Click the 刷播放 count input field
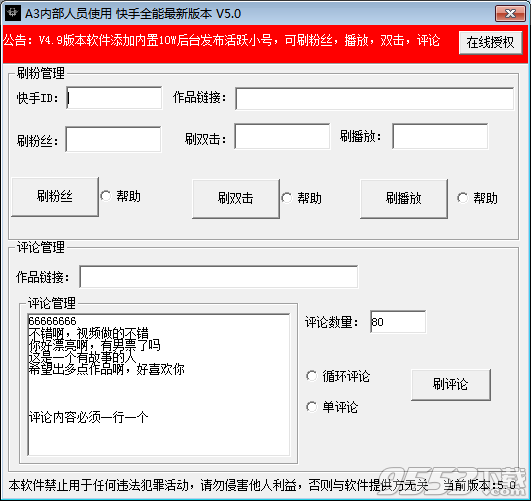531x501 pixels. click(440, 137)
